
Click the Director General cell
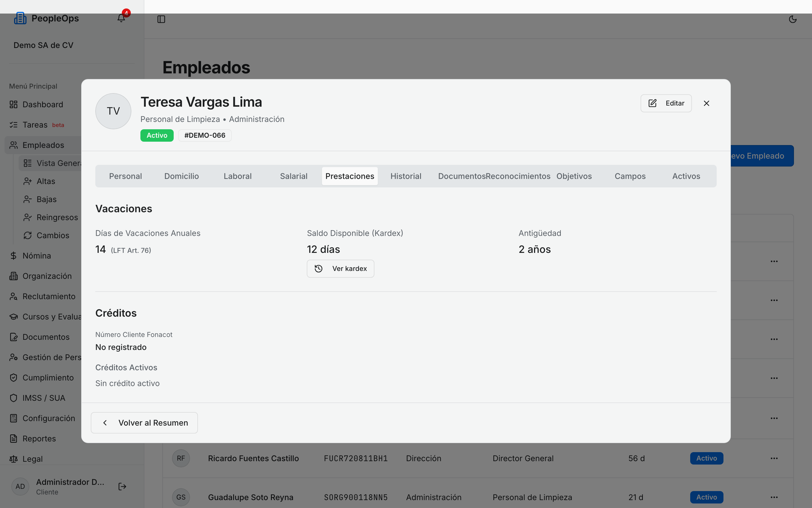[x=523, y=458]
